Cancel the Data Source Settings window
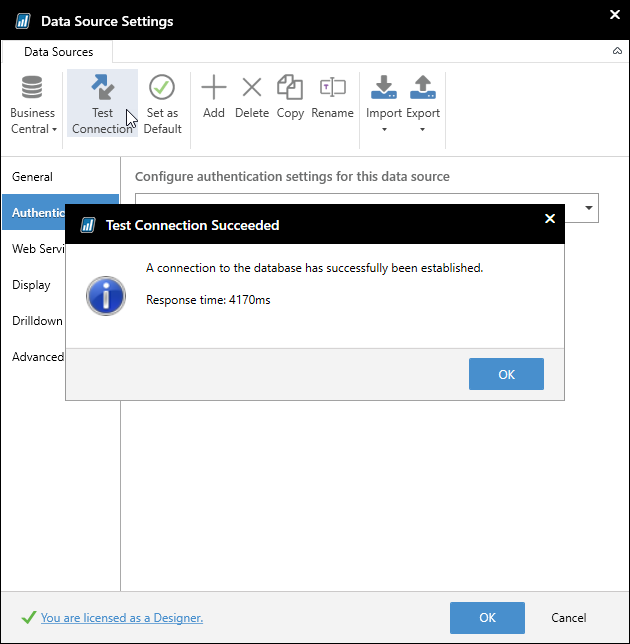Screen dimensions: 630x644 tap(568, 618)
